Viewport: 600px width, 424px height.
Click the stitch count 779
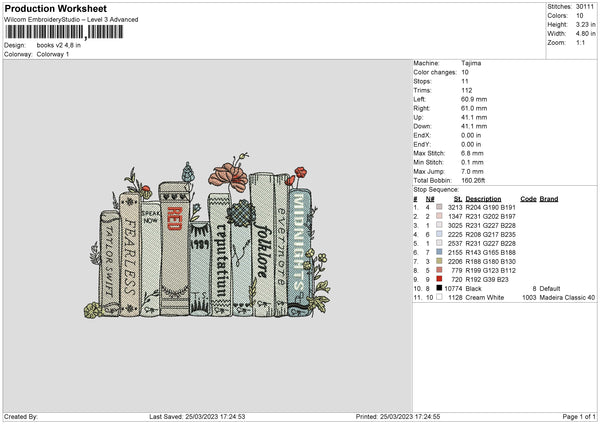coord(457,271)
